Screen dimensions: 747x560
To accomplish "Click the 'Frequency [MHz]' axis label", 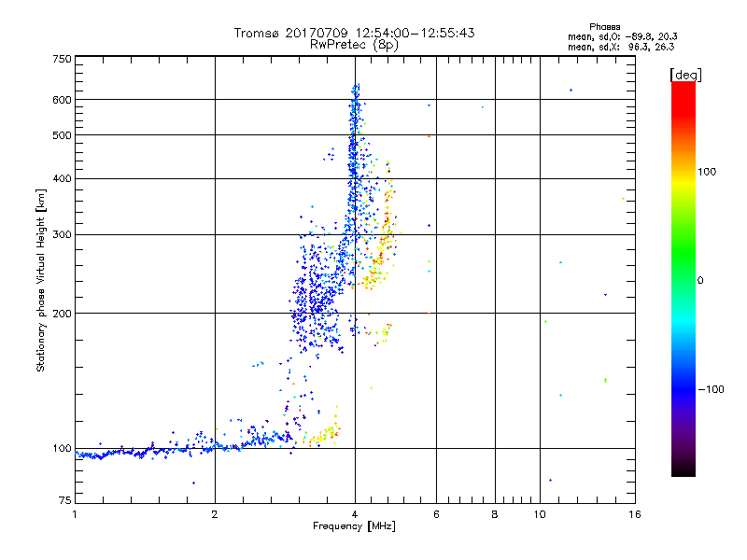I will (354, 526).
